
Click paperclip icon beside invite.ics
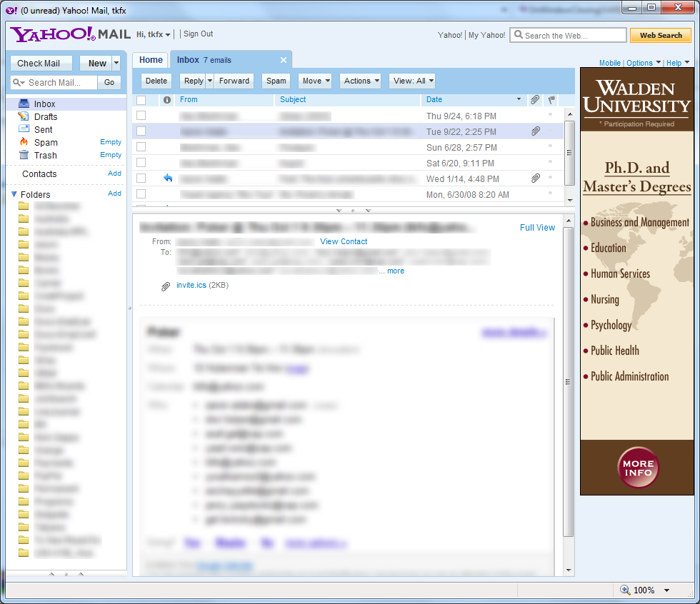pos(166,286)
